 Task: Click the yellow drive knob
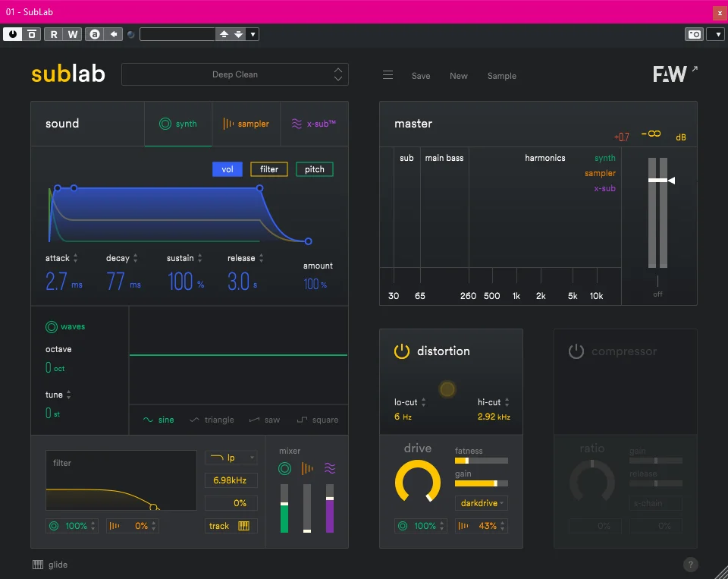pos(418,481)
